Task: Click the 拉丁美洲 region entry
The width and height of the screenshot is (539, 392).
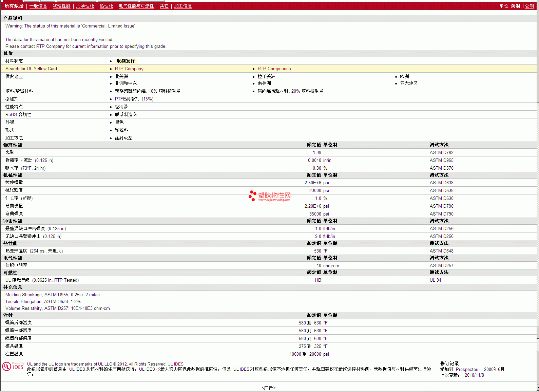Action: point(267,77)
